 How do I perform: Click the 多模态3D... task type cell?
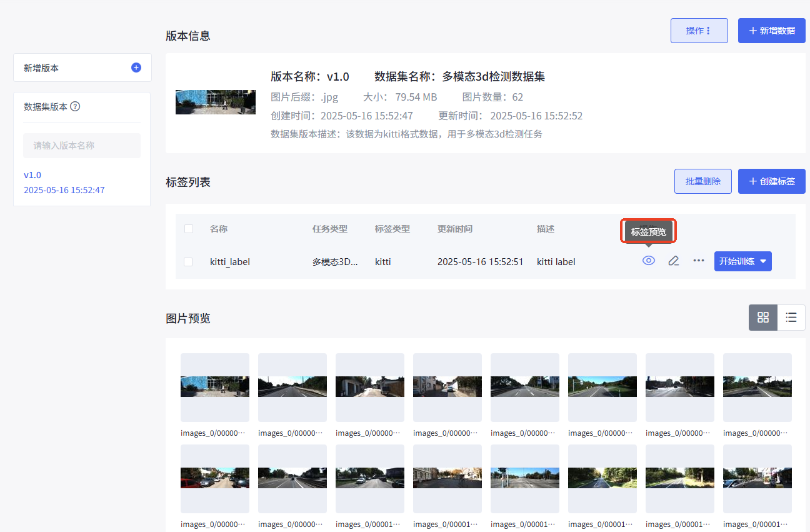click(x=335, y=262)
